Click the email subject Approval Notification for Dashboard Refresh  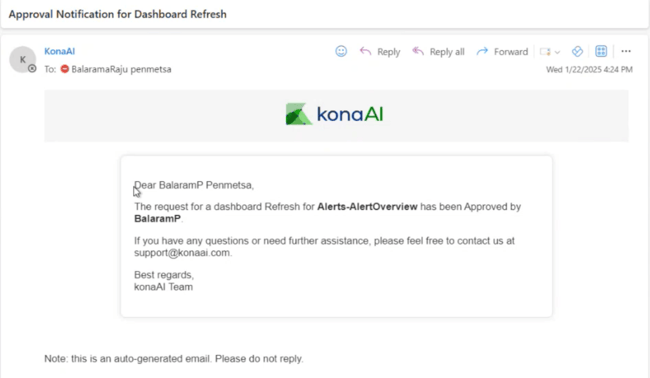117,14
